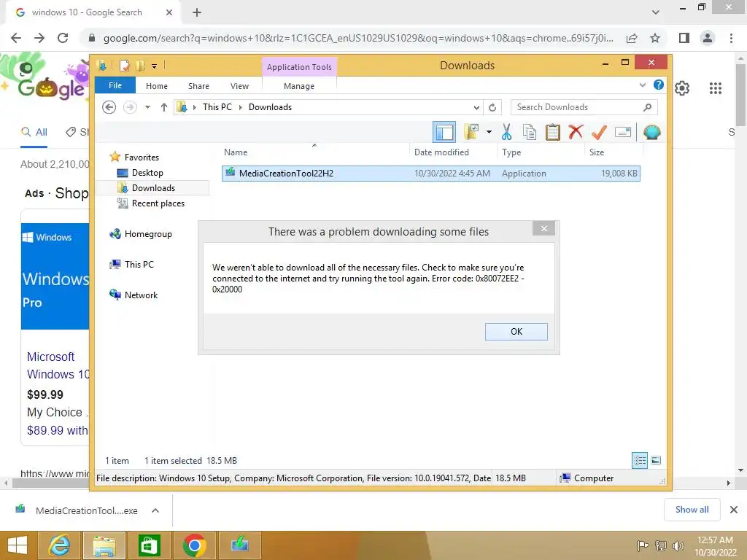The height and width of the screenshot is (560, 747).
Task: Open a new Chrome tab
Action: (x=197, y=12)
